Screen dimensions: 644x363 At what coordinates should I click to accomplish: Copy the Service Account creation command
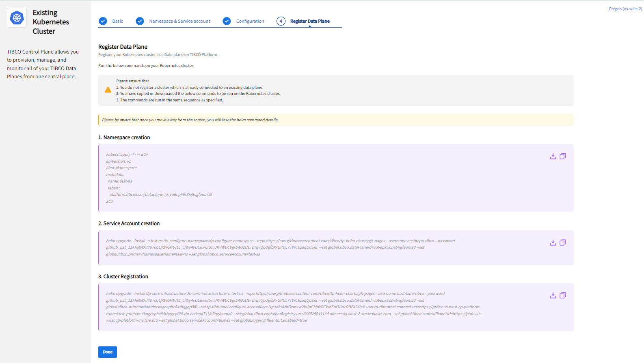click(x=563, y=243)
